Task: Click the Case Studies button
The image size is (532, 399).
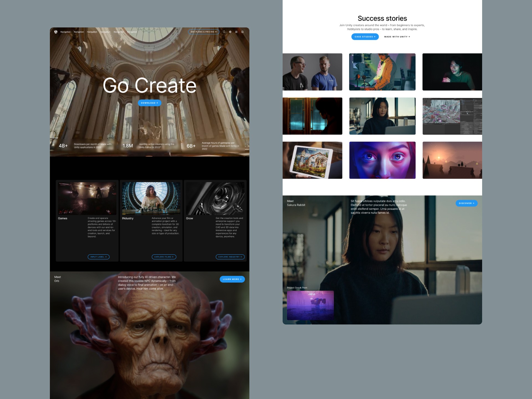Action: [x=365, y=37]
